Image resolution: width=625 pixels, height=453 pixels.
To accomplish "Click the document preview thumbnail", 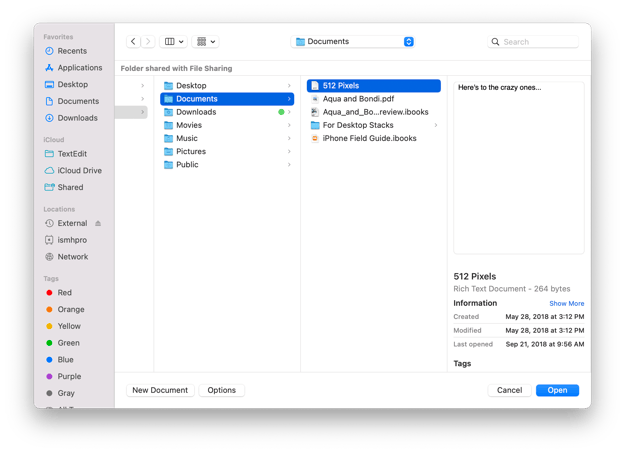I will [519, 168].
